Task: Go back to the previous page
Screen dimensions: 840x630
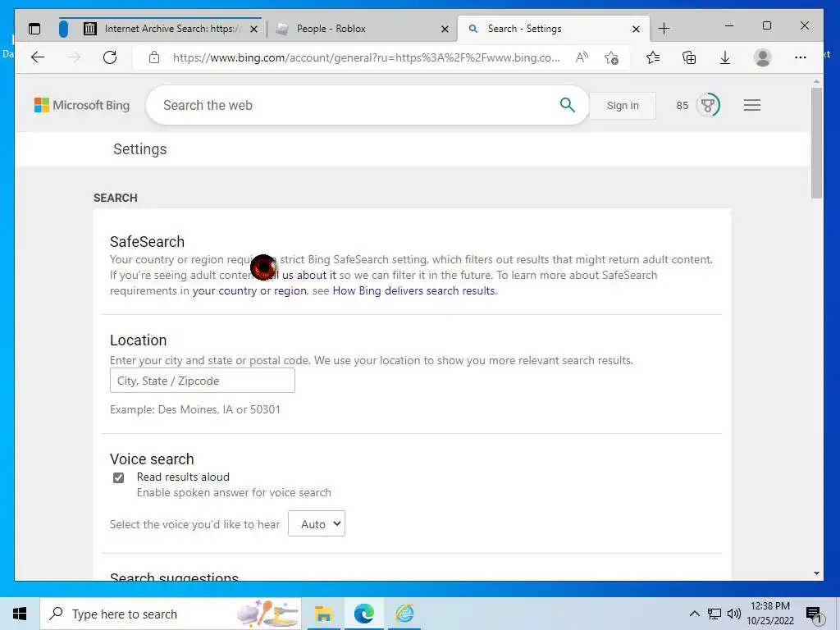Action: (x=38, y=57)
